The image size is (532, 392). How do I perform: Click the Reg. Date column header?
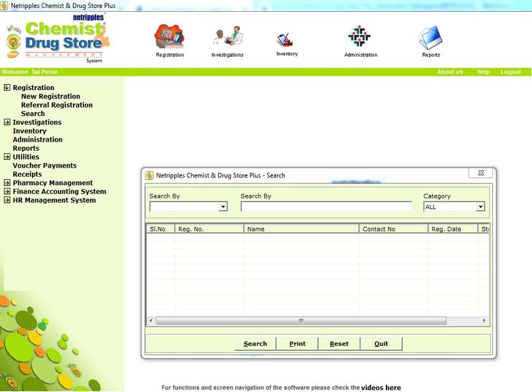[453, 229]
